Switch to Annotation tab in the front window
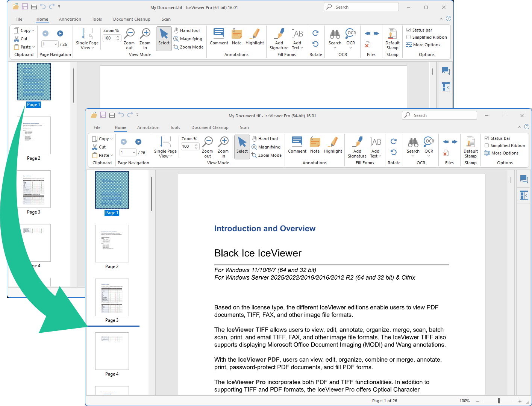 point(148,127)
